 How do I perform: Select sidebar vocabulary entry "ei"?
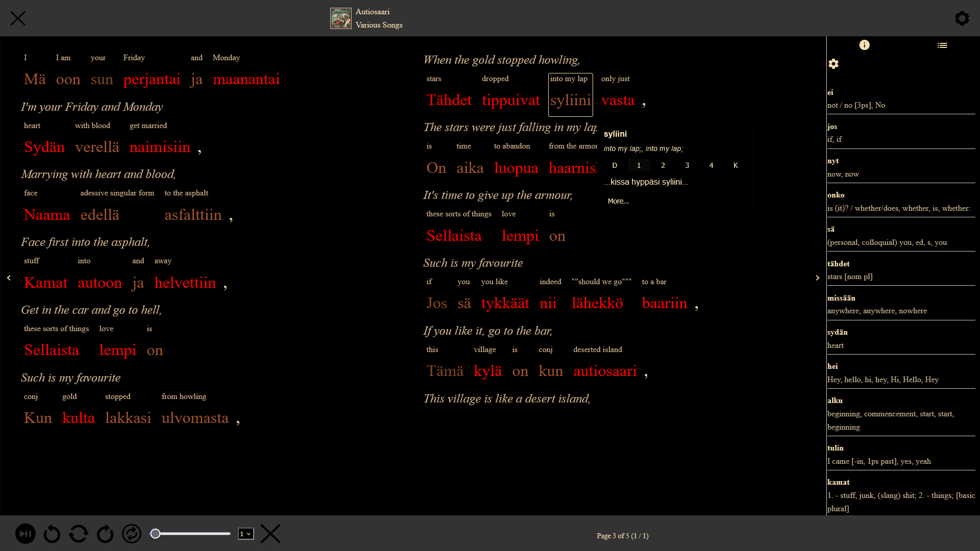(x=901, y=99)
